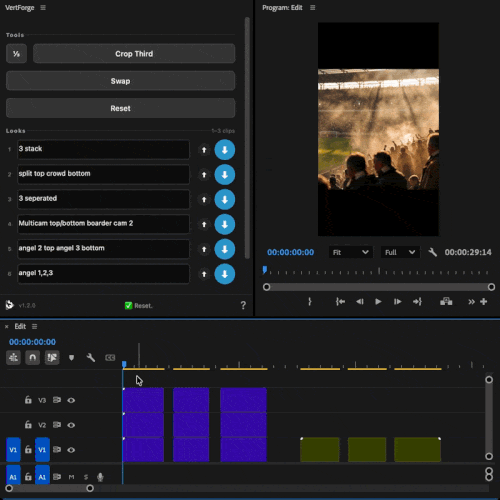The height and width of the screenshot is (500, 500).
Task: Toggle insert sequences as nests button
Action: tap(13, 358)
